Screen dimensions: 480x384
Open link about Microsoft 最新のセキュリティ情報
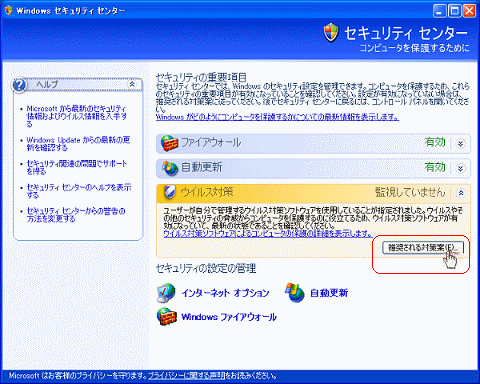pos(77,116)
